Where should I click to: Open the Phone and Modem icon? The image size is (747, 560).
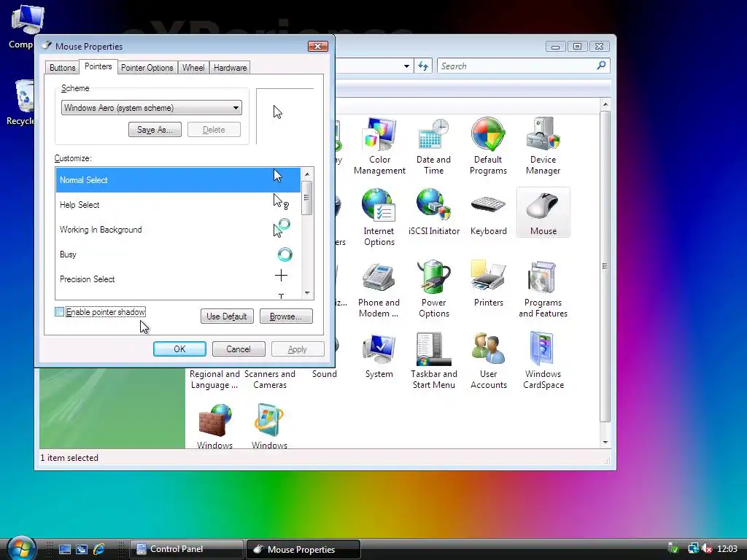coord(379,289)
